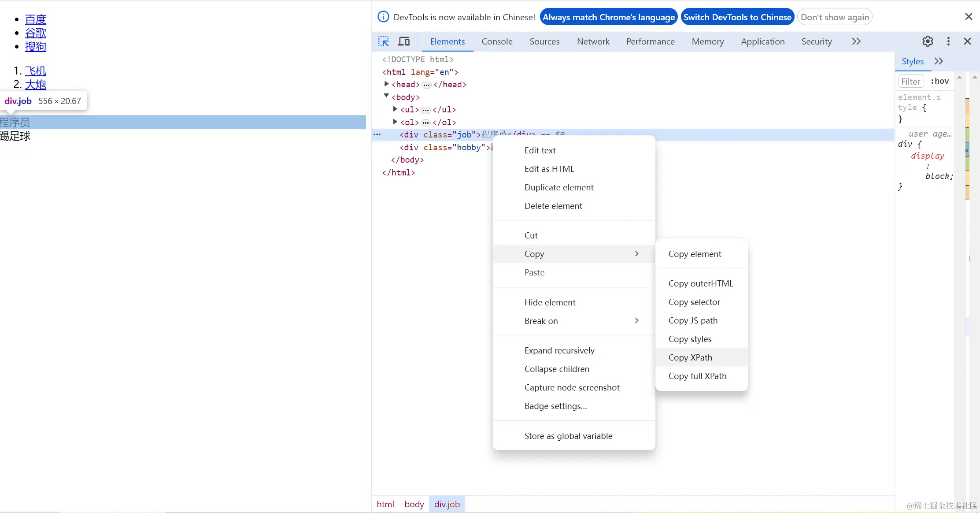Open Copy submenu arrow

pos(636,253)
